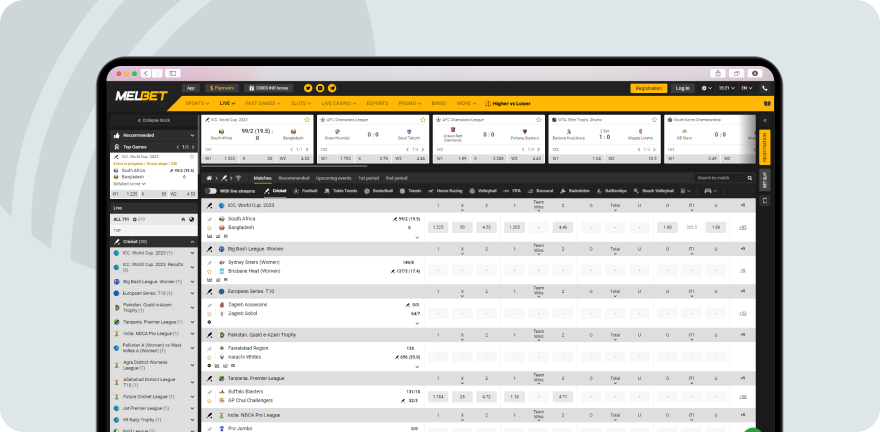Image resolution: width=880 pixels, height=432 pixels.
Task: Click the home breadcrumb icon
Action: (x=209, y=178)
